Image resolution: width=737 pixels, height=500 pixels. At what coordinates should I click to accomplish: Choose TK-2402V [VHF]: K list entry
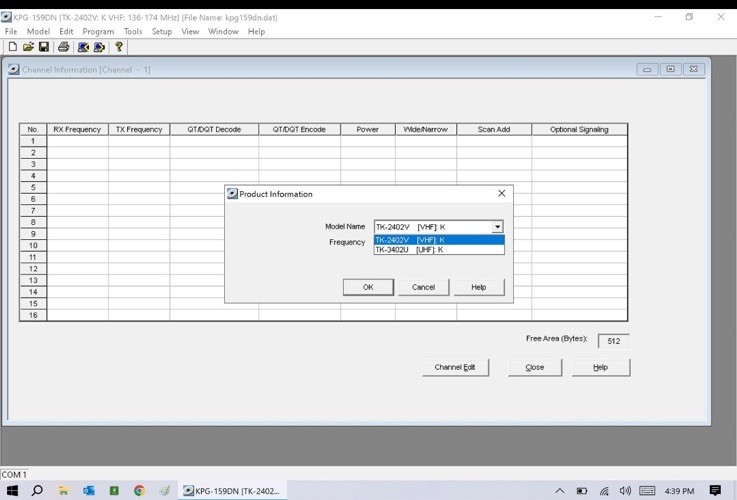[438, 240]
